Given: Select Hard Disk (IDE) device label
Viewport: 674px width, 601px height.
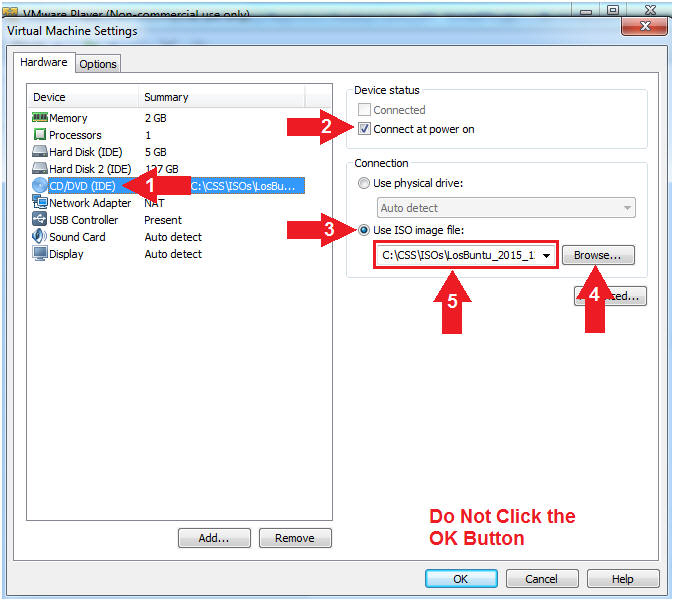Looking at the screenshot, I should (86, 152).
